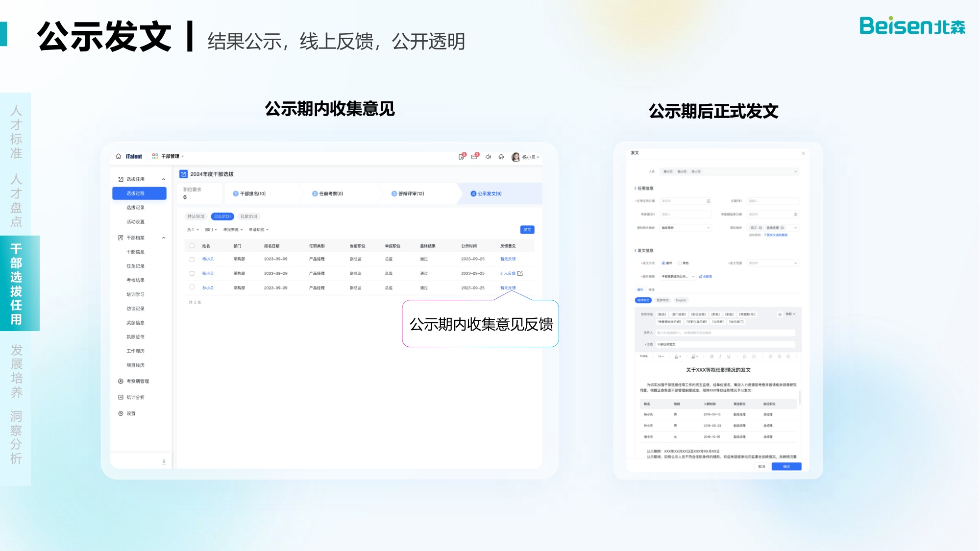Image resolution: width=980 pixels, height=551 pixels.
Task: Open the announcement speaker icon
Action: point(488,157)
